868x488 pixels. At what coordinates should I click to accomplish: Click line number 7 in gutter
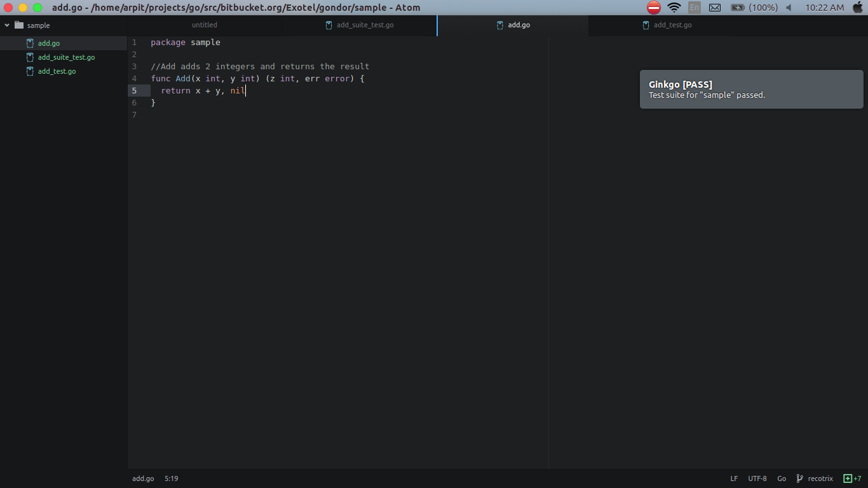tap(134, 115)
